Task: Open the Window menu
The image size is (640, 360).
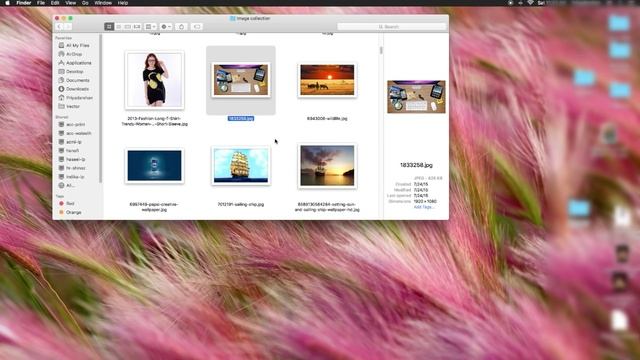Action: [103, 2]
